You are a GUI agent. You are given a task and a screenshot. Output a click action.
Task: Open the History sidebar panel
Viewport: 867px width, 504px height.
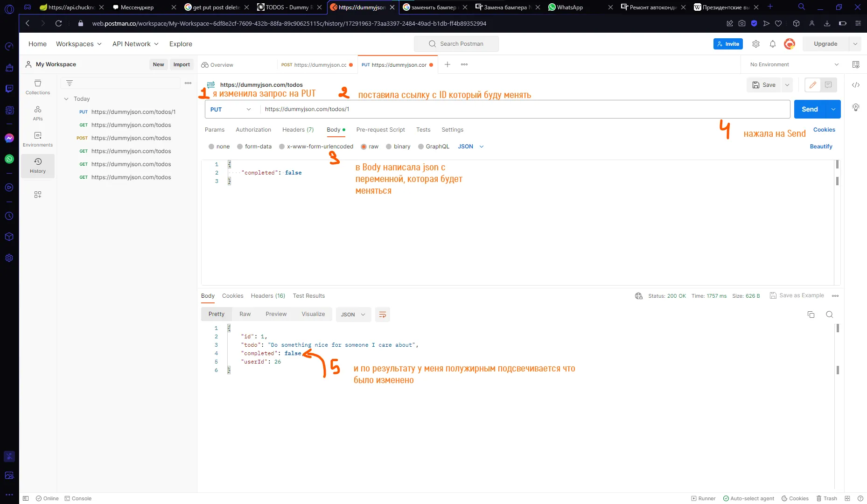(x=38, y=166)
